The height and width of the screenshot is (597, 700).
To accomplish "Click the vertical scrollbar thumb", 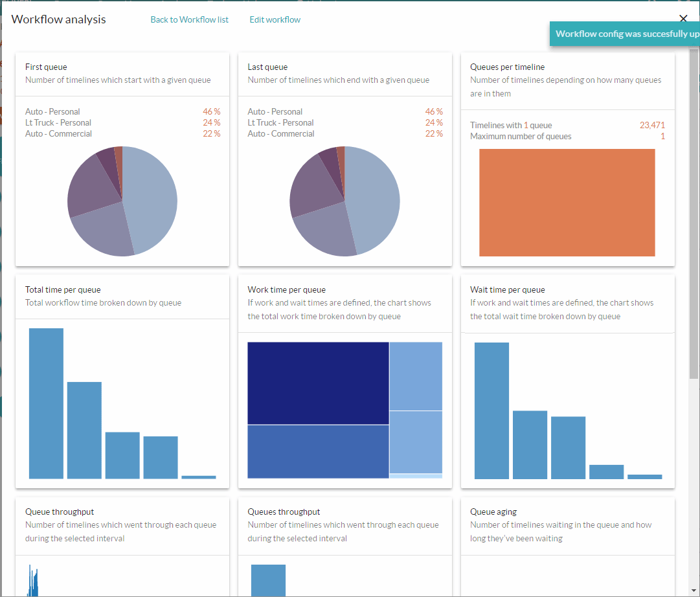I will (x=694, y=214).
